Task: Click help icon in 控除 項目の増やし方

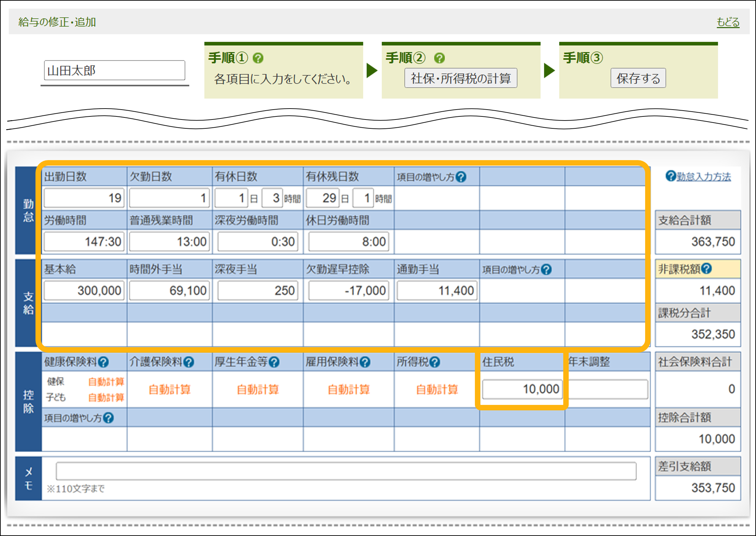Action: coord(108,418)
